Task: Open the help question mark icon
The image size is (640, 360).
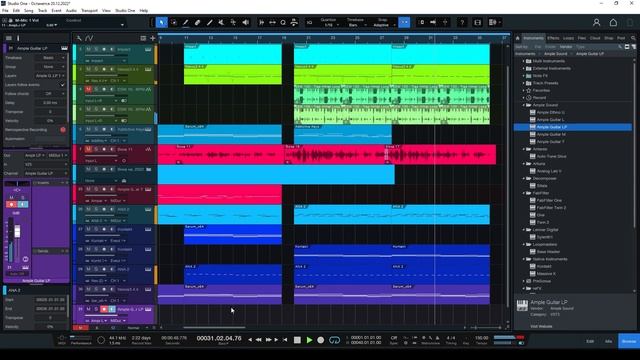Action: [462, 22]
